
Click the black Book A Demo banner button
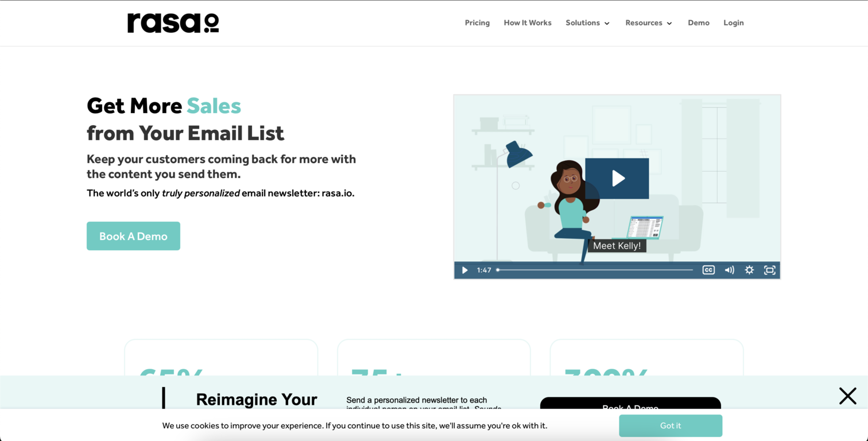pos(630,404)
